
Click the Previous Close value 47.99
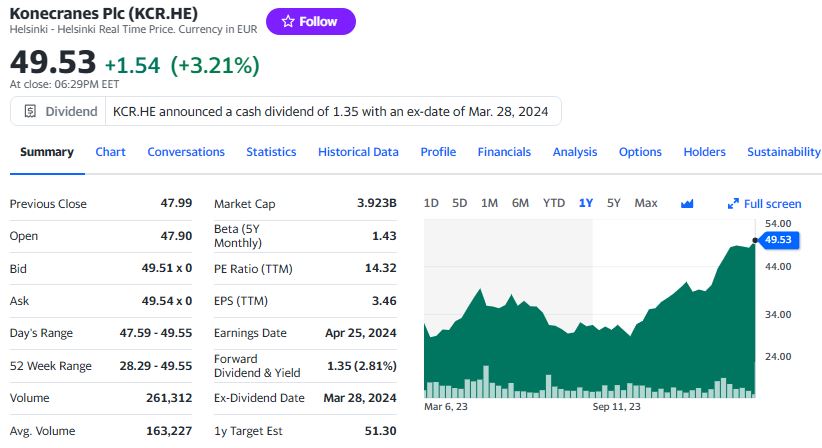[176, 203]
